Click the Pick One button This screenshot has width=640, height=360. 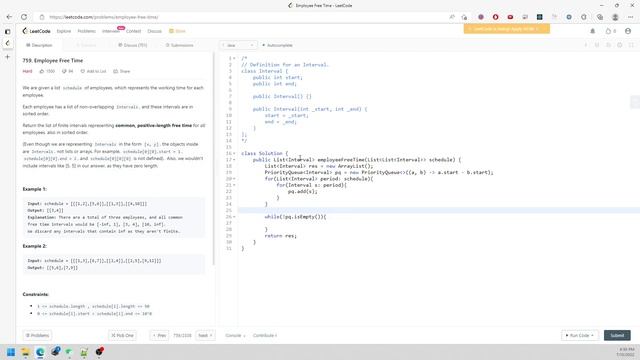pyautogui.click(x=122, y=336)
